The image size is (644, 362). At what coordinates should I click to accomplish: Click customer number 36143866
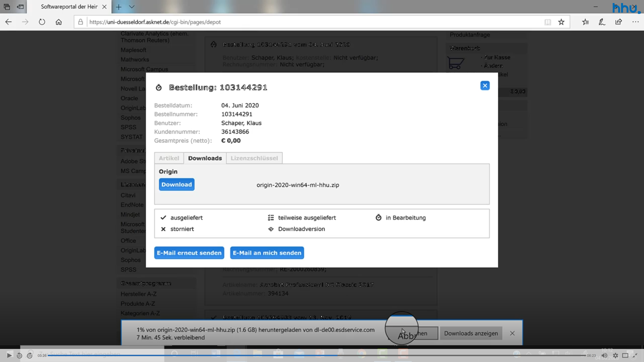235,132
